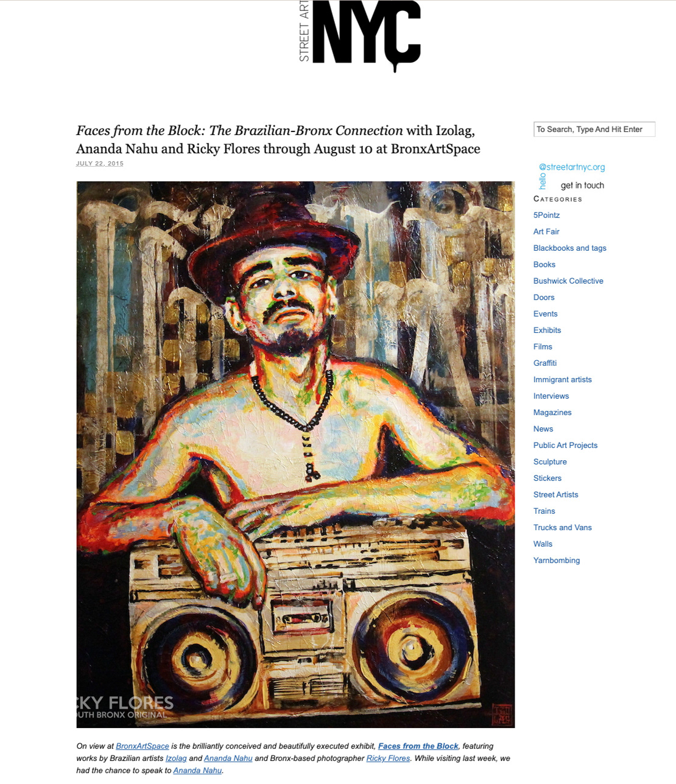Visit the Yarnbombing category

(x=557, y=560)
